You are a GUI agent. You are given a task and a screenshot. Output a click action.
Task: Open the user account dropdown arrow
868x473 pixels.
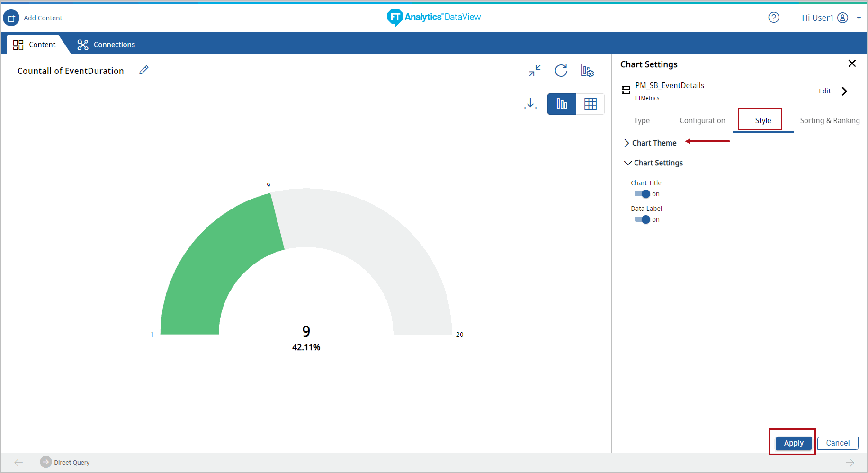click(859, 18)
